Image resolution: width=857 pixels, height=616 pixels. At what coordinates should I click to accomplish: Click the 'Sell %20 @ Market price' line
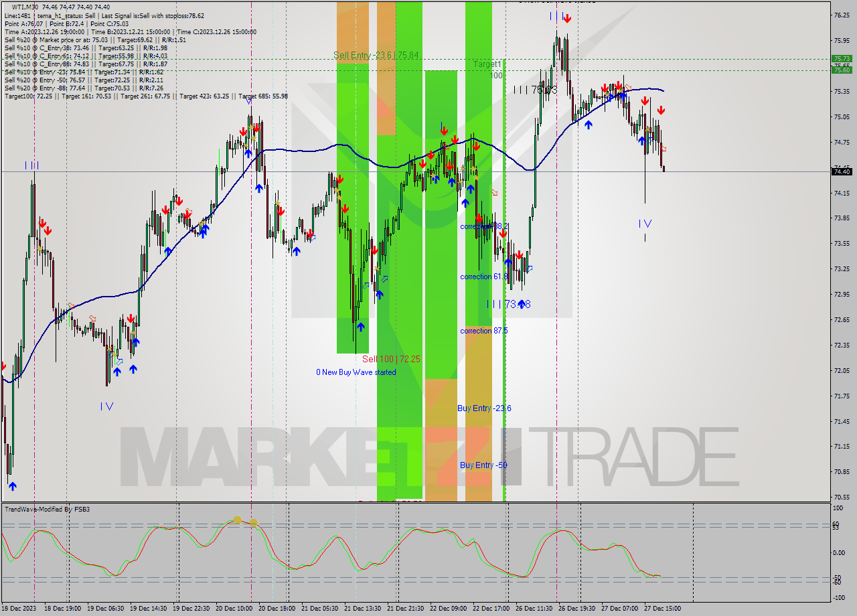click(x=95, y=40)
